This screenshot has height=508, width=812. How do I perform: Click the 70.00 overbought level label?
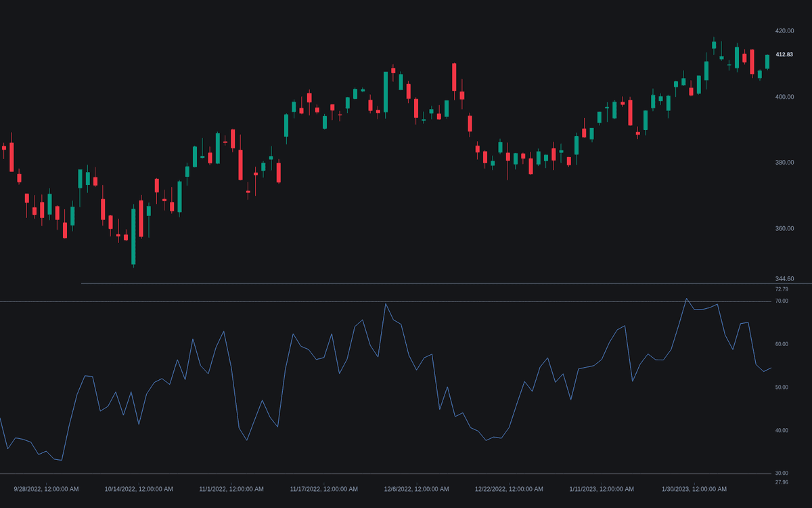coord(782,301)
